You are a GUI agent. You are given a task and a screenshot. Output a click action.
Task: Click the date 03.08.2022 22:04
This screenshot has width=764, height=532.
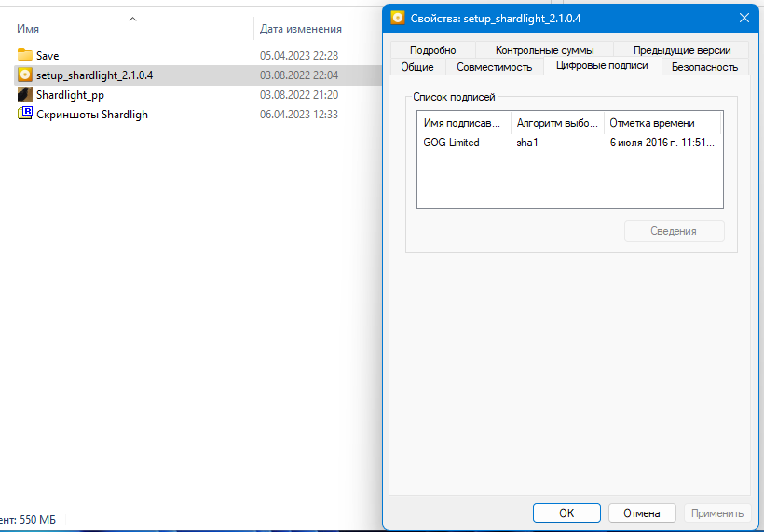(299, 75)
